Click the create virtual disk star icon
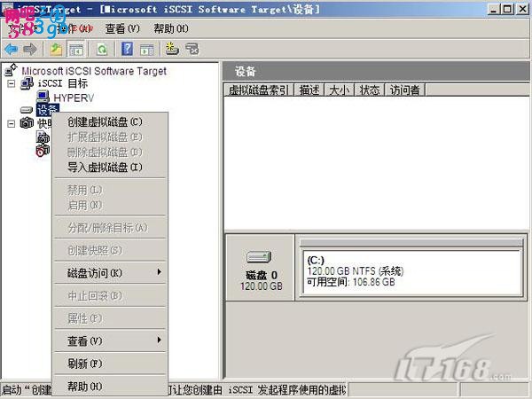 point(172,49)
